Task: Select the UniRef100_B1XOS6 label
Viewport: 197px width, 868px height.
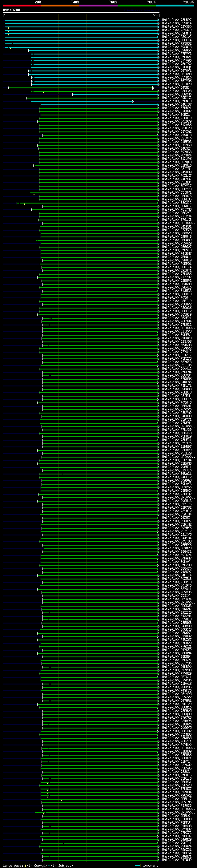Action: 176,125
